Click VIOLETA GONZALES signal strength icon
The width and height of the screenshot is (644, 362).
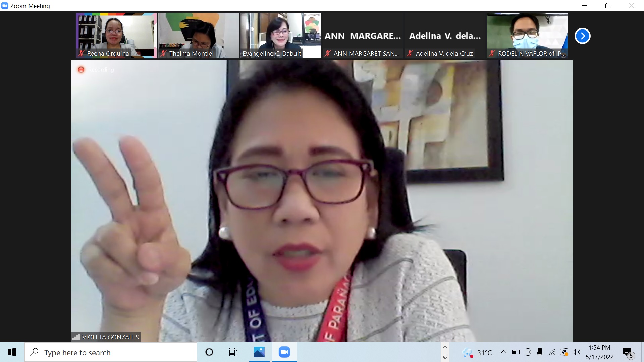76,337
